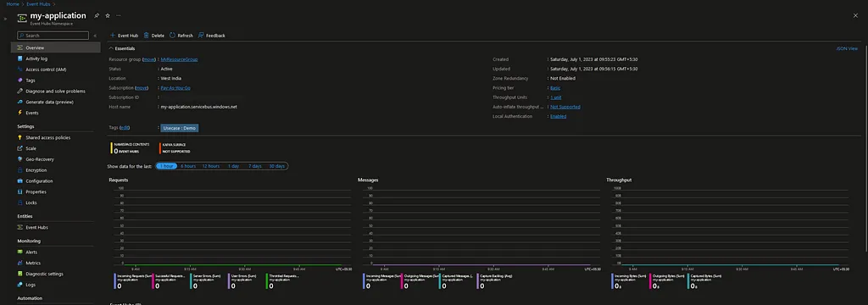Add a new Event Hub from the toolbar
868x305 pixels.
tap(124, 36)
